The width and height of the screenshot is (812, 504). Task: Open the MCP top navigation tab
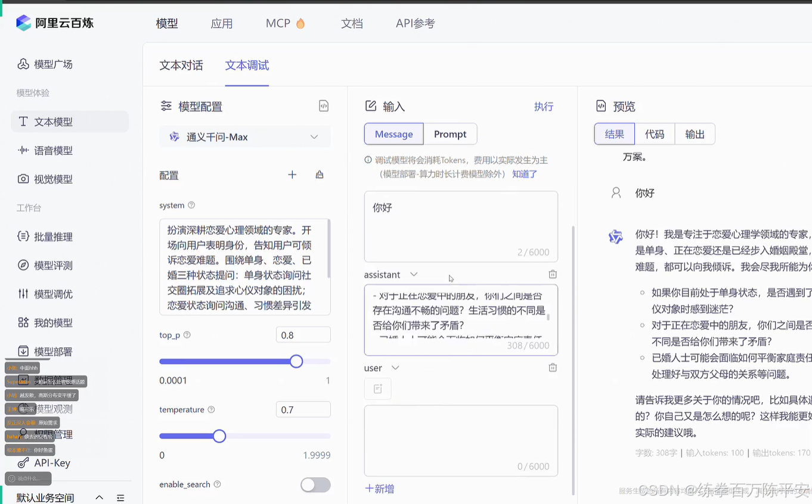coord(278,23)
